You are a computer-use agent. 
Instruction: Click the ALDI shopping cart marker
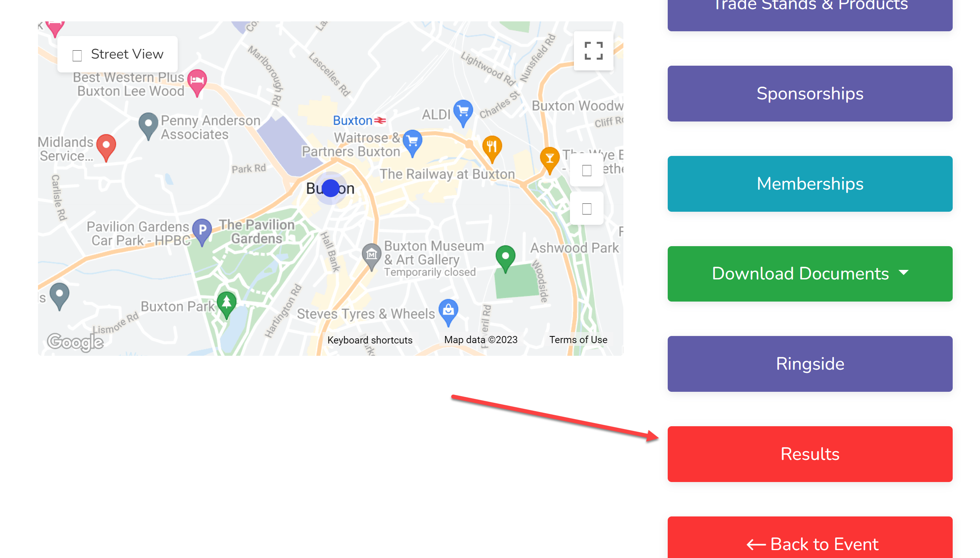tap(463, 113)
